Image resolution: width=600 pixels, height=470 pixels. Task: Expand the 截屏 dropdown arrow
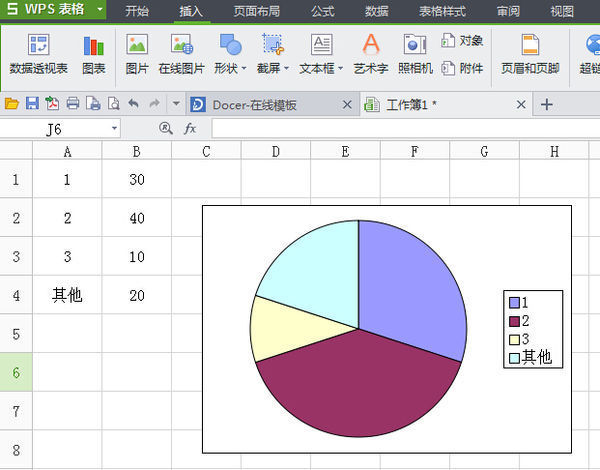(x=286, y=69)
